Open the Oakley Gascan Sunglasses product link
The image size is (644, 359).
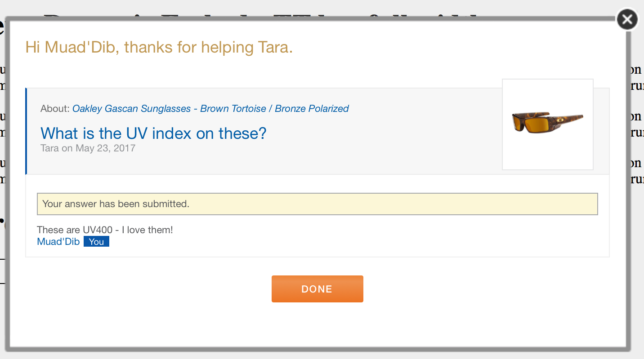coord(210,109)
